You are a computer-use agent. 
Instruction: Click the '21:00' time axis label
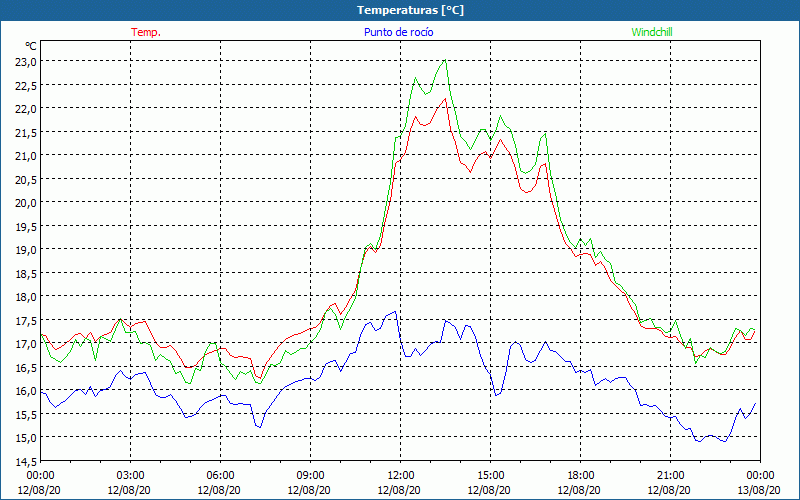pyautogui.click(x=670, y=475)
